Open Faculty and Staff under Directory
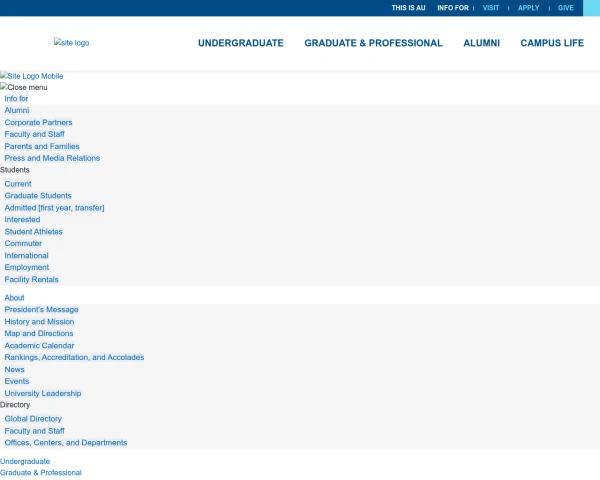Image resolution: width=600 pixels, height=480 pixels. 34,431
